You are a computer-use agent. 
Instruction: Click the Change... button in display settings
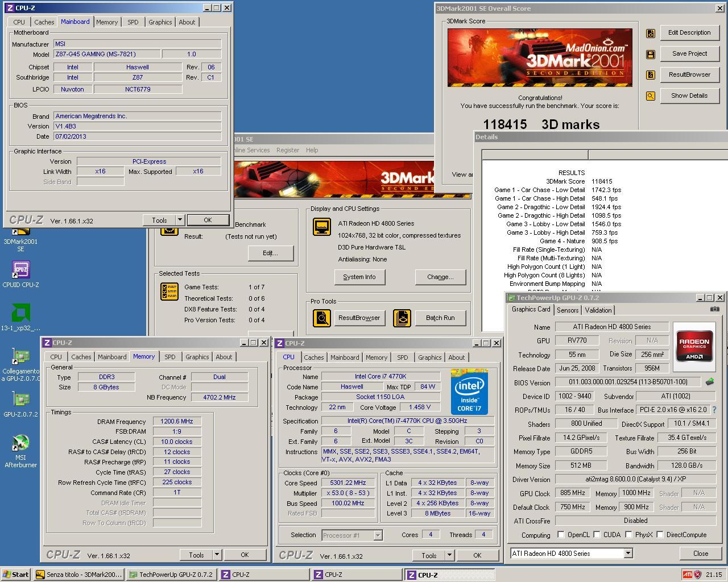[x=440, y=277]
